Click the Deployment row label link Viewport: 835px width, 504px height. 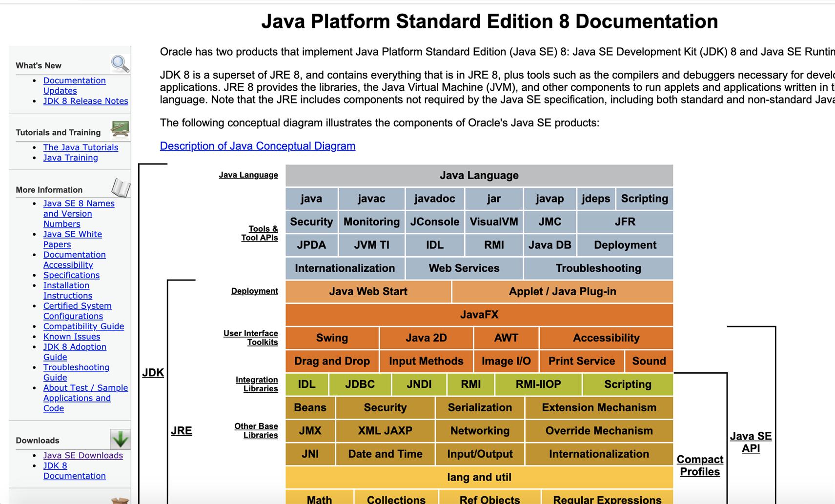coord(255,291)
